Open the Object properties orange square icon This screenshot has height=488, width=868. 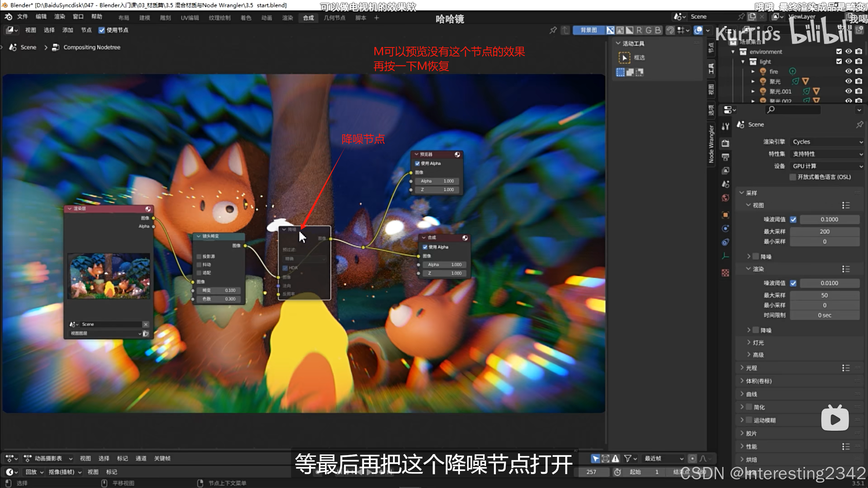725,215
